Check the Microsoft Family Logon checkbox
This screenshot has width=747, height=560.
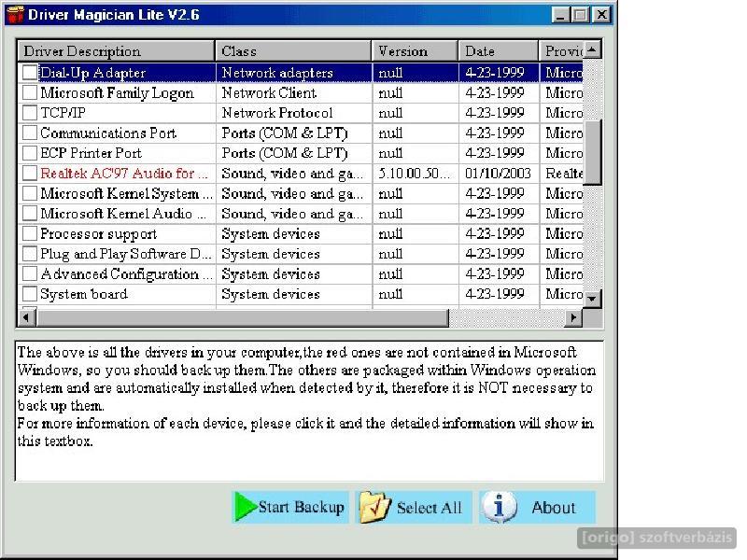[x=30, y=92]
